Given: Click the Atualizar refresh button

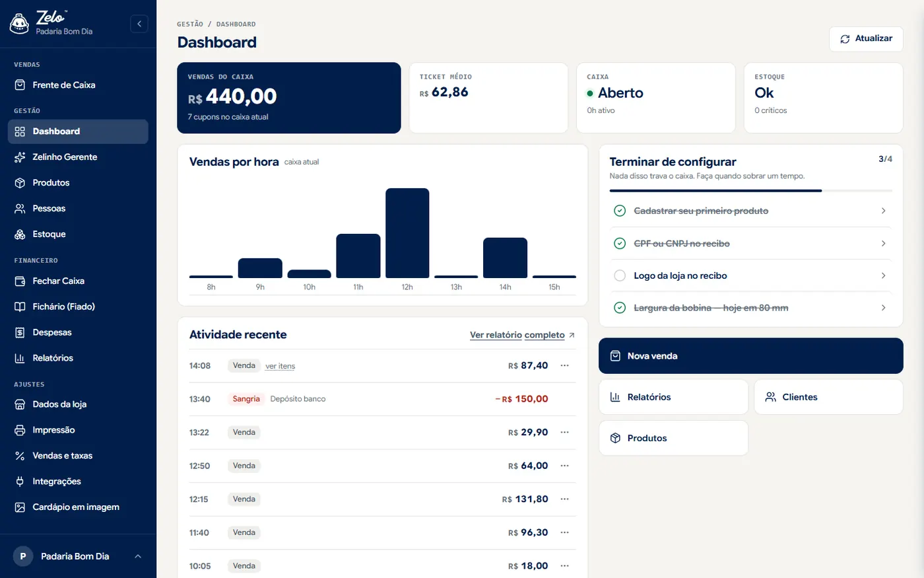Looking at the screenshot, I should [866, 39].
